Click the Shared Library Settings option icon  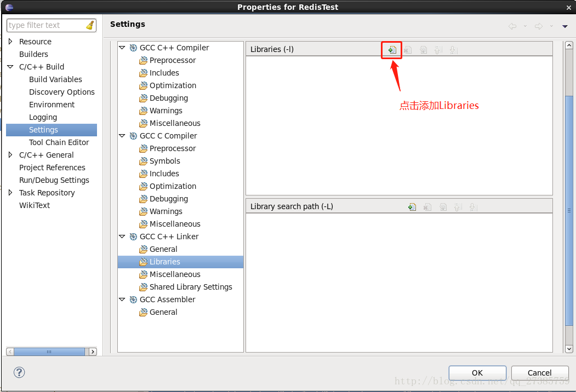(x=143, y=287)
